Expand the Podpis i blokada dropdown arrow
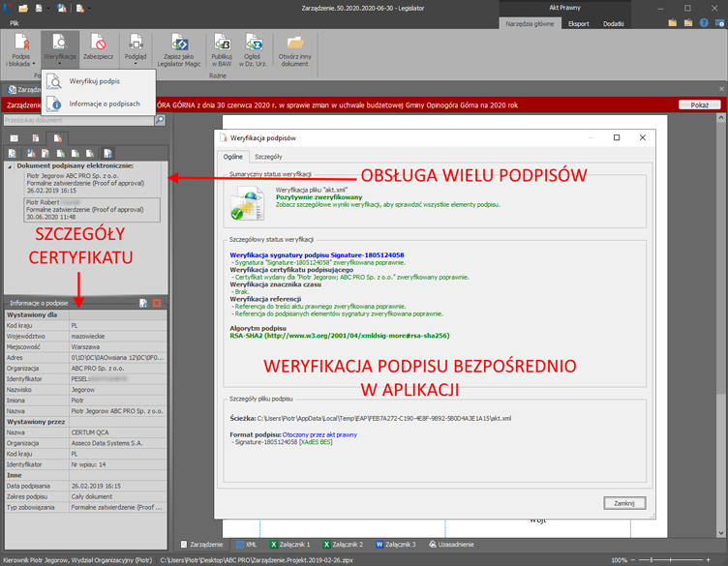The image size is (728, 566). pos(34,64)
